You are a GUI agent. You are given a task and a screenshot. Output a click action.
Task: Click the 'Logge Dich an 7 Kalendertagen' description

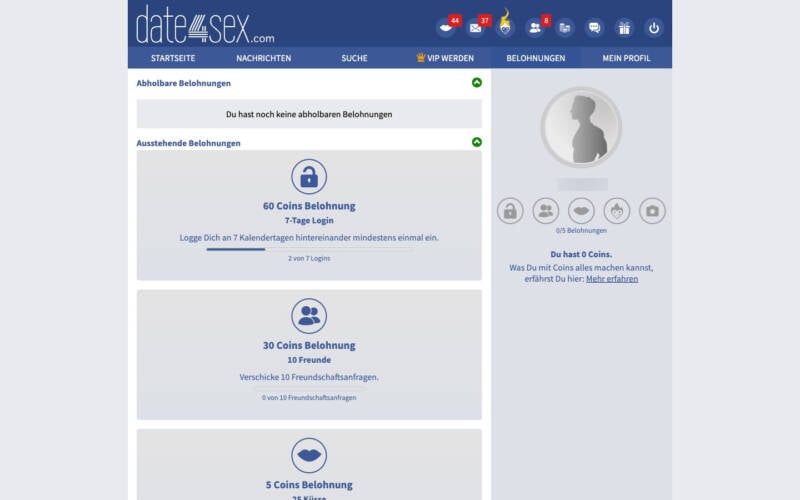pos(309,238)
